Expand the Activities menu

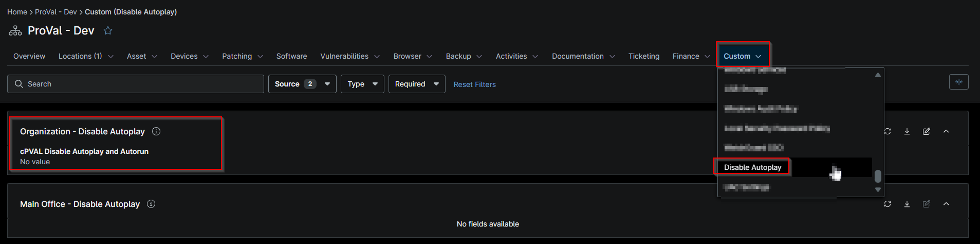point(517,56)
